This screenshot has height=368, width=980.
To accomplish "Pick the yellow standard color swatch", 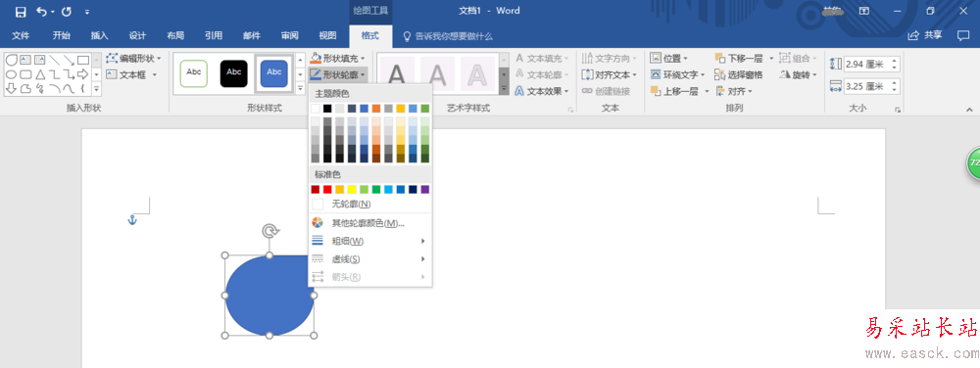I will click(352, 189).
